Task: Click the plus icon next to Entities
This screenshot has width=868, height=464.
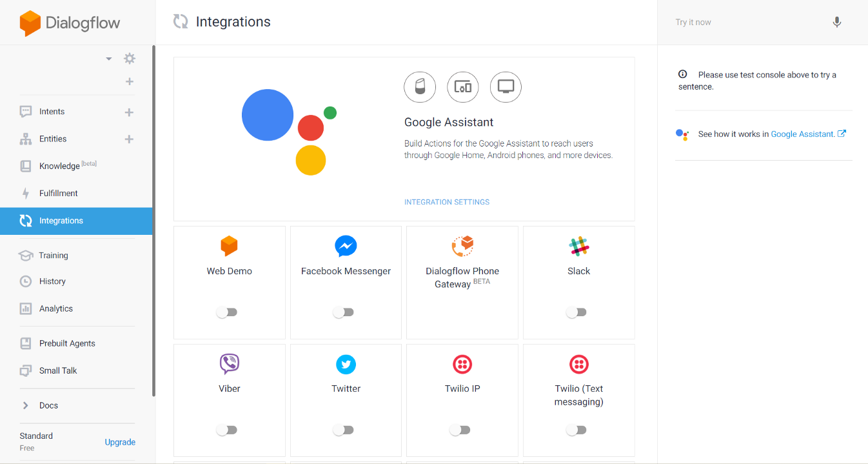Action: click(129, 139)
